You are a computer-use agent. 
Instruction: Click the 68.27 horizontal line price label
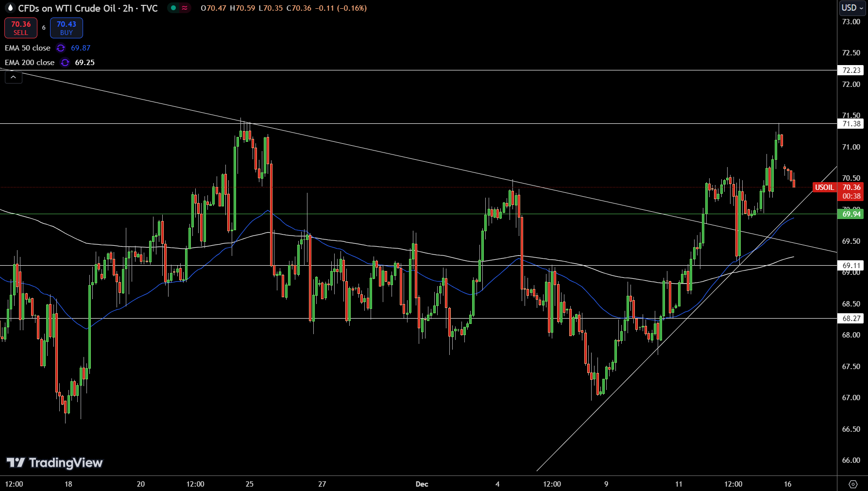pos(851,319)
